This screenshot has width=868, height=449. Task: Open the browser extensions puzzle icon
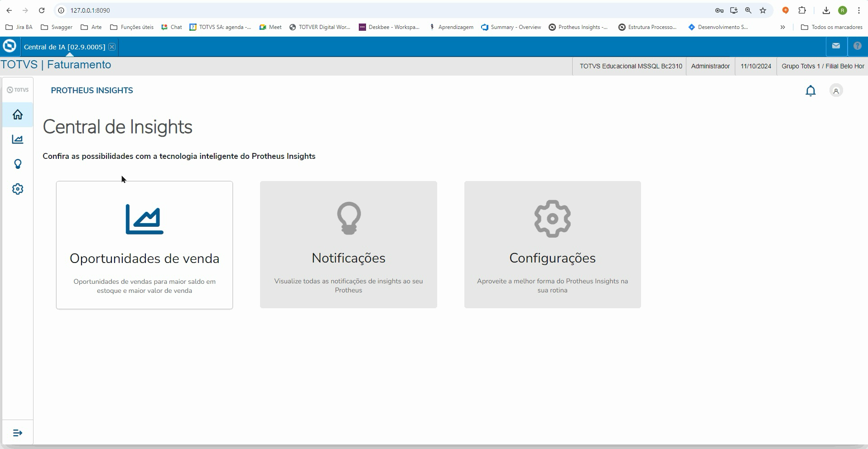coord(802,10)
